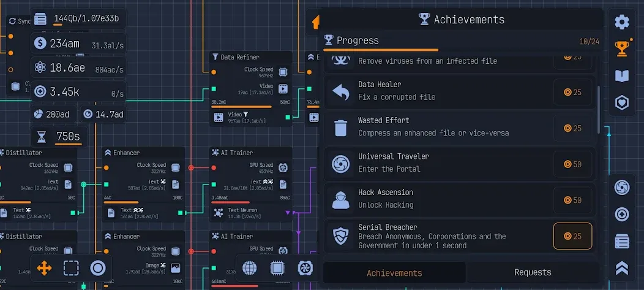Click 'Unlock Hacking' description text
Image resolution: width=644 pixels, height=290 pixels.
tap(386, 205)
